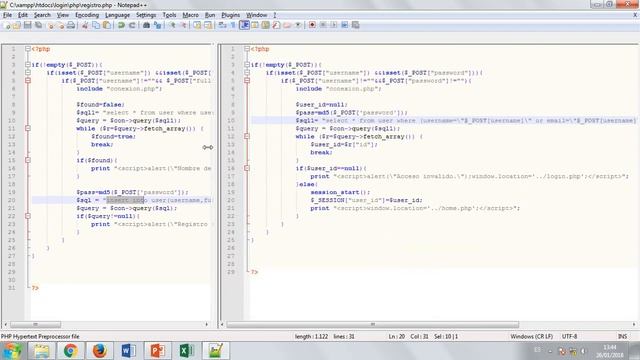This screenshot has height=360, width=640.
Task: Click the Paste clipboard icon
Action: tap(107, 25)
